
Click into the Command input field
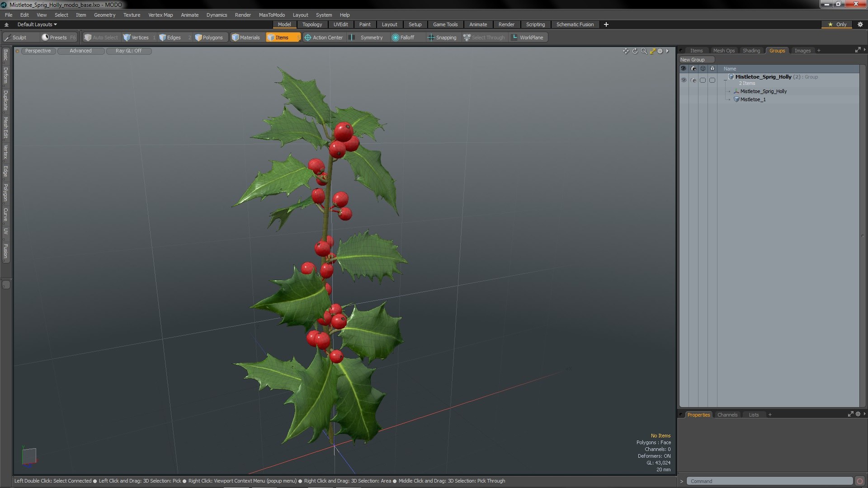[x=769, y=481]
